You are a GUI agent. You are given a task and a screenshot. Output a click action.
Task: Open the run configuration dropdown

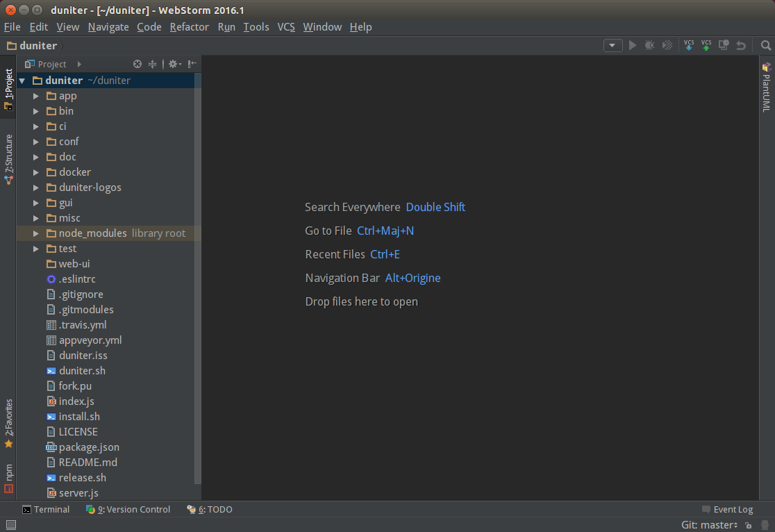tap(612, 45)
